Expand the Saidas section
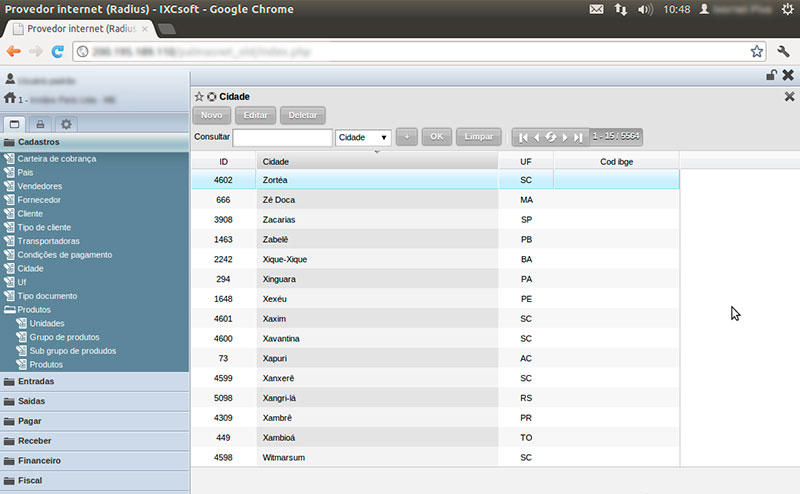 (x=94, y=401)
